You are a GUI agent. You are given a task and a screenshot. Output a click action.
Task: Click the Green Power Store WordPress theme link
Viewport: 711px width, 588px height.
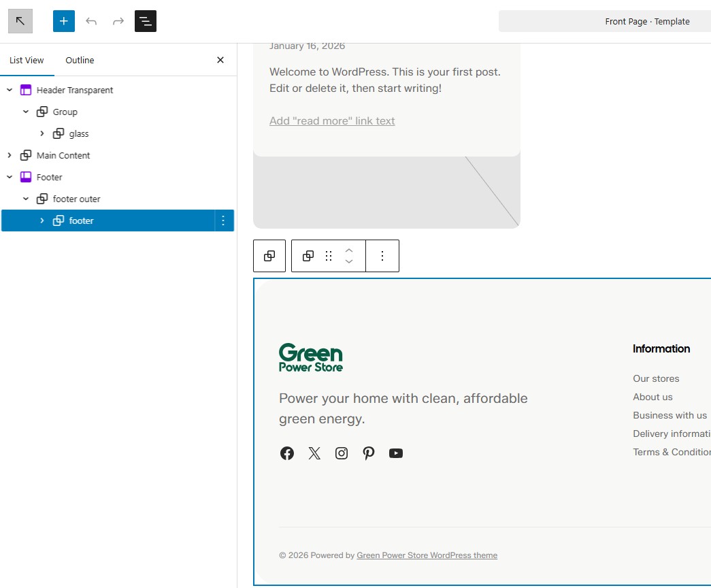[x=427, y=555]
